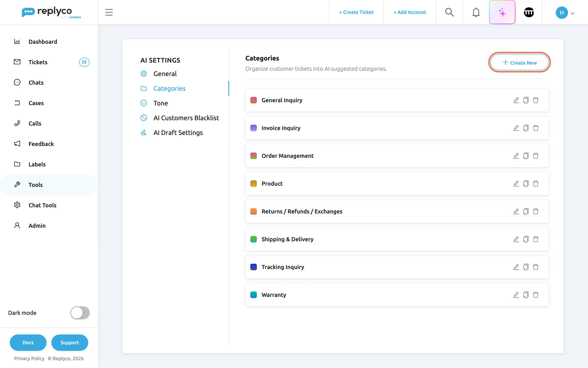Delete the Order Management category
Image resolution: width=588 pixels, height=368 pixels.
(x=536, y=156)
